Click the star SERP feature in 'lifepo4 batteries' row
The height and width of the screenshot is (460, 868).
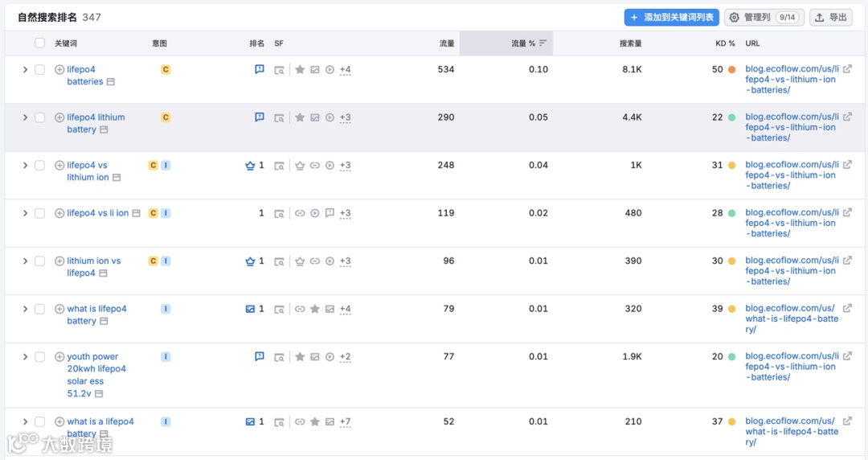coord(300,70)
